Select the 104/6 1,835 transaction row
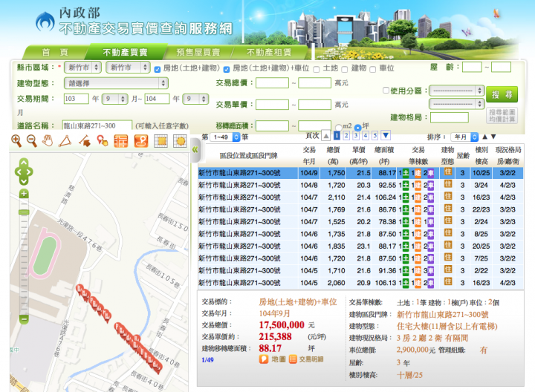Screen dimensions: 535x392 pos(360,246)
